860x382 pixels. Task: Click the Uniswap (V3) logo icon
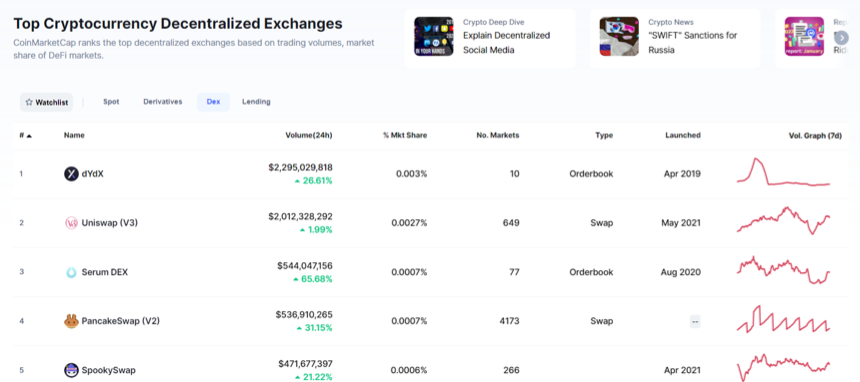[x=71, y=223]
